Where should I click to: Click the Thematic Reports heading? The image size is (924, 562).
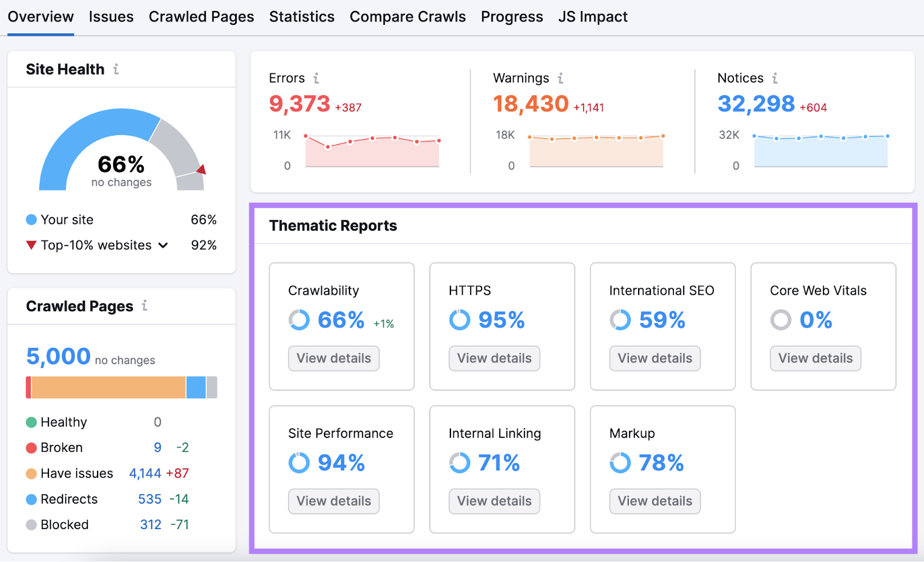[333, 226]
